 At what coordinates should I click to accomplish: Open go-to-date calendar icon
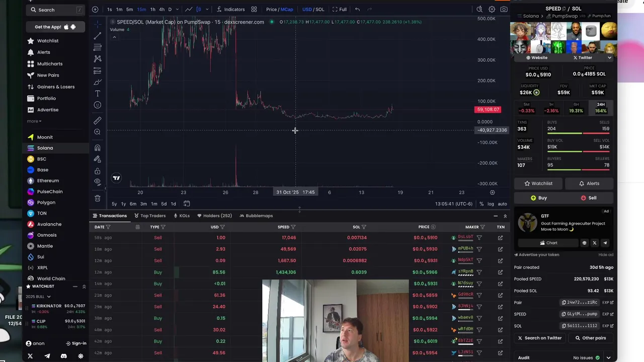click(x=187, y=204)
